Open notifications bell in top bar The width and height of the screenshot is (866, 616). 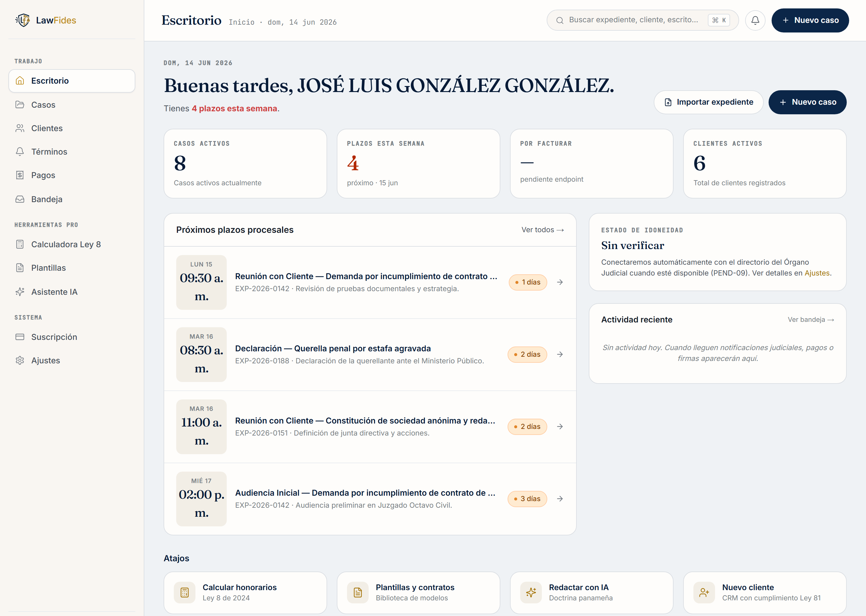pos(755,20)
